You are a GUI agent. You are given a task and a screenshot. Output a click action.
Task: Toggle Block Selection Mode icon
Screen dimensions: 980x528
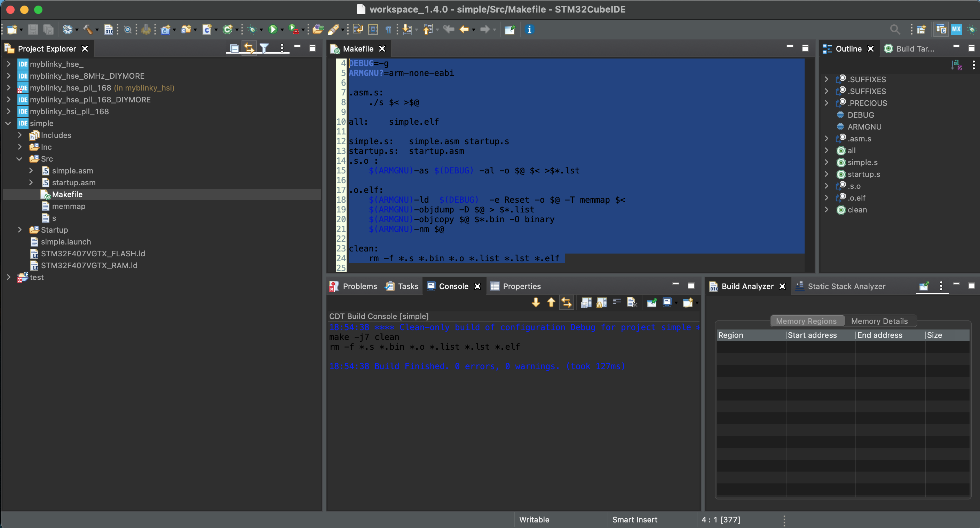click(x=373, y=29)
